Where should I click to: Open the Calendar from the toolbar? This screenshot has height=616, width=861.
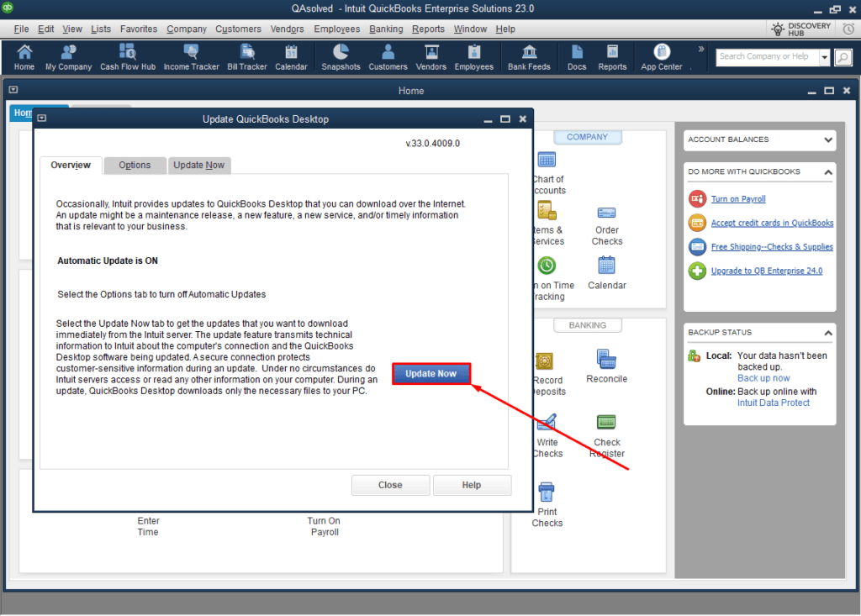[291, 56]
